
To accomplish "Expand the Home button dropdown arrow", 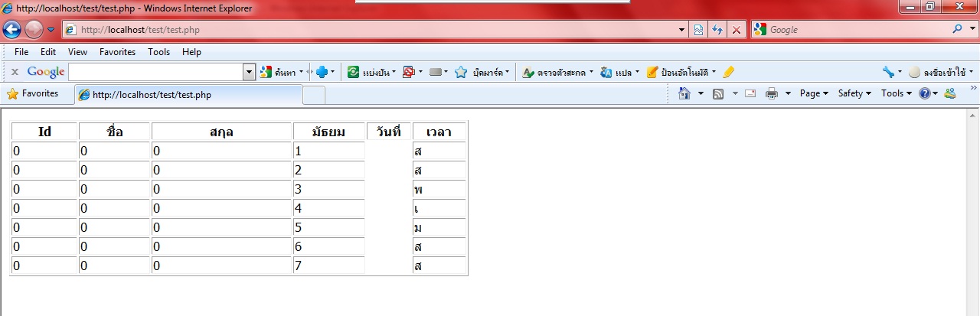I will point(701,93).
